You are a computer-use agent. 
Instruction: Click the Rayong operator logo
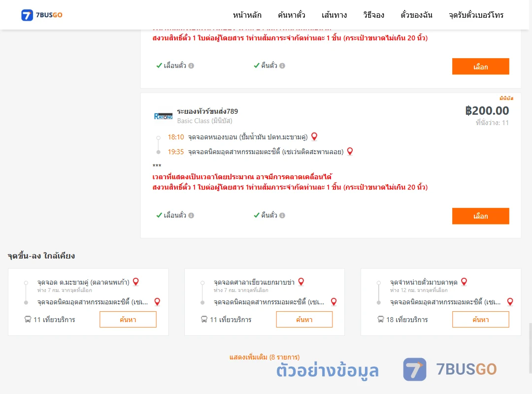click(x=163, y=116)
